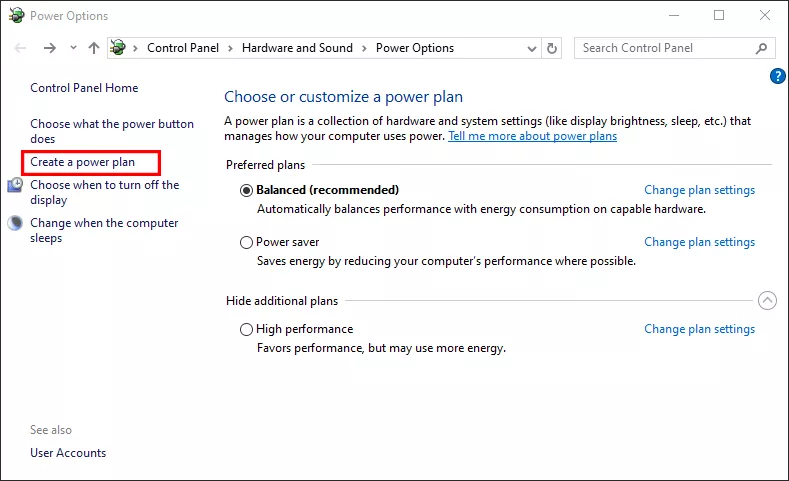This screenshot has width=789, height=481.
Task: Open Control Panel Home link
Action: 84,88
